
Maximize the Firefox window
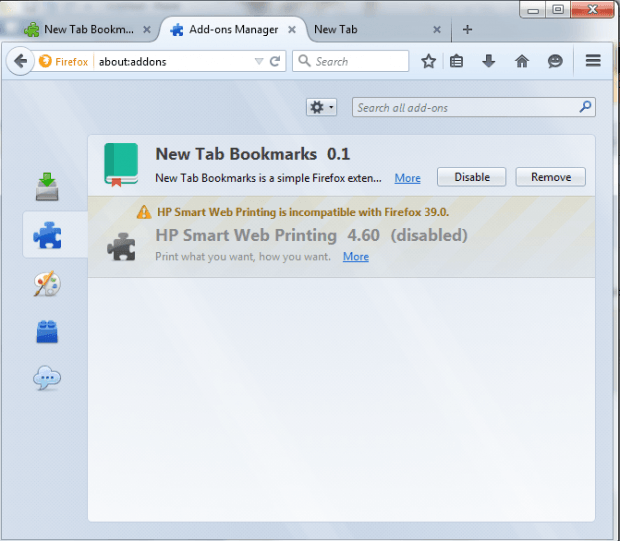(558, 10)
